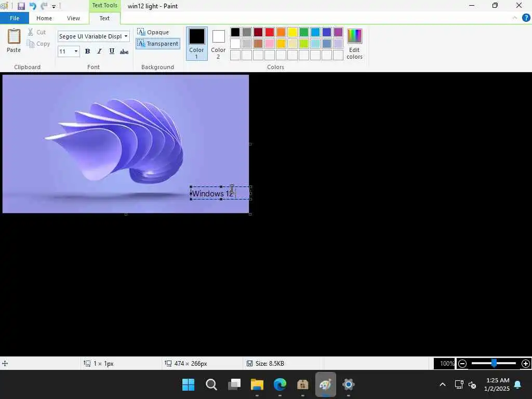This screenshot has width=532, height=399.
Task: Toggle bold formatting
Action: (x=87, y=51)
